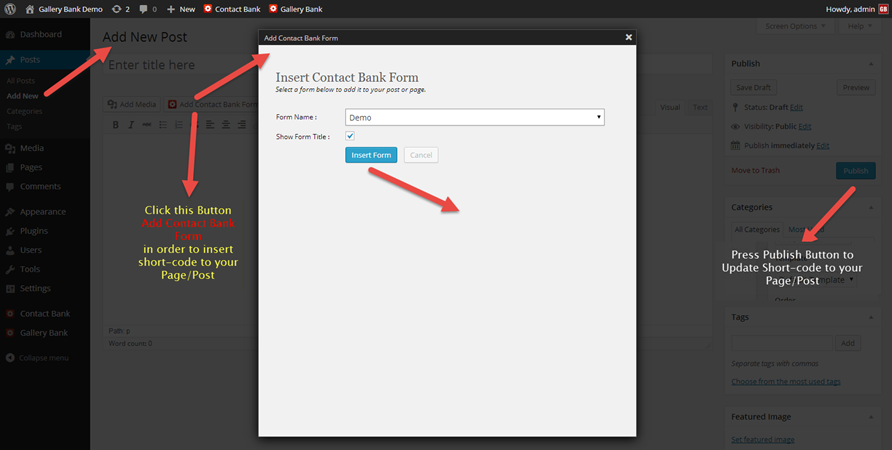Click the comments bubble icon in admin bar
The height and width of the screenshot is (450, 892).
point(144,9)
